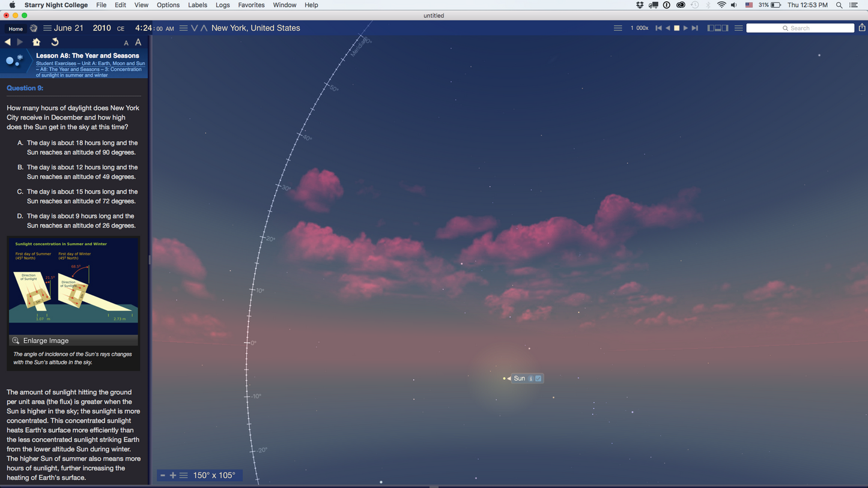Click the reload lesson arrow icon
868x488 pixels.
pos(55,42)
